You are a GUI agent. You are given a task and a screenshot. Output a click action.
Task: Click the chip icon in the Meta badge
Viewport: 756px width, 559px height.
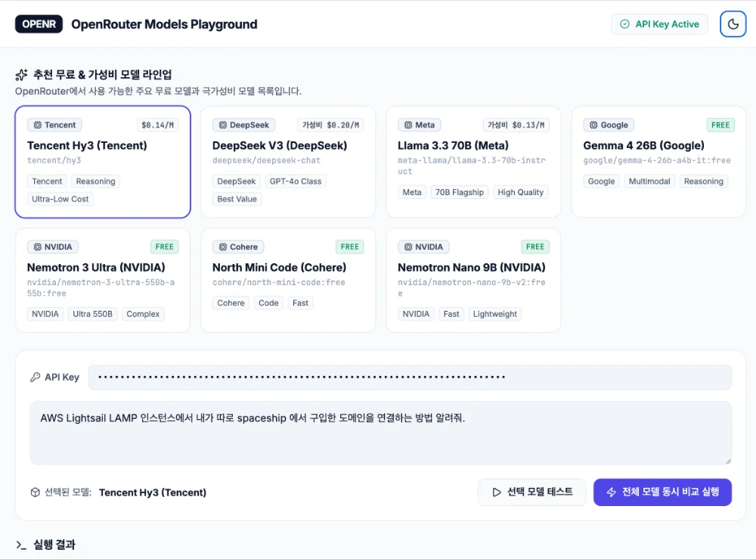[408, 125]
